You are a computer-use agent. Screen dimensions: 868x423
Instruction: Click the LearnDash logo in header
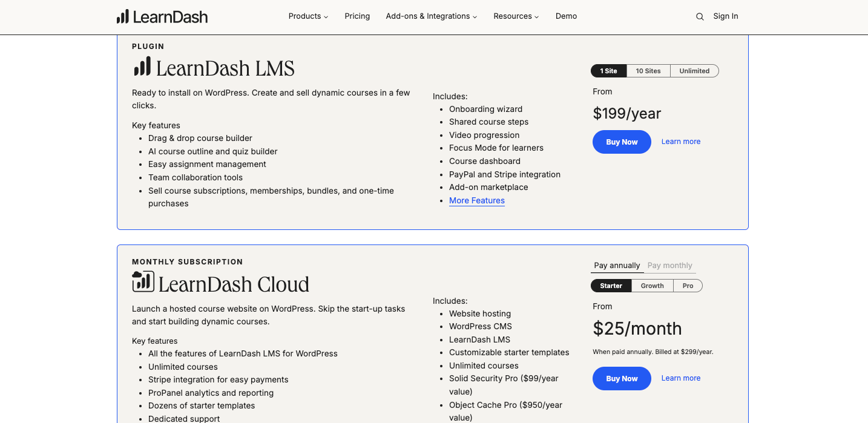point(162,17)
